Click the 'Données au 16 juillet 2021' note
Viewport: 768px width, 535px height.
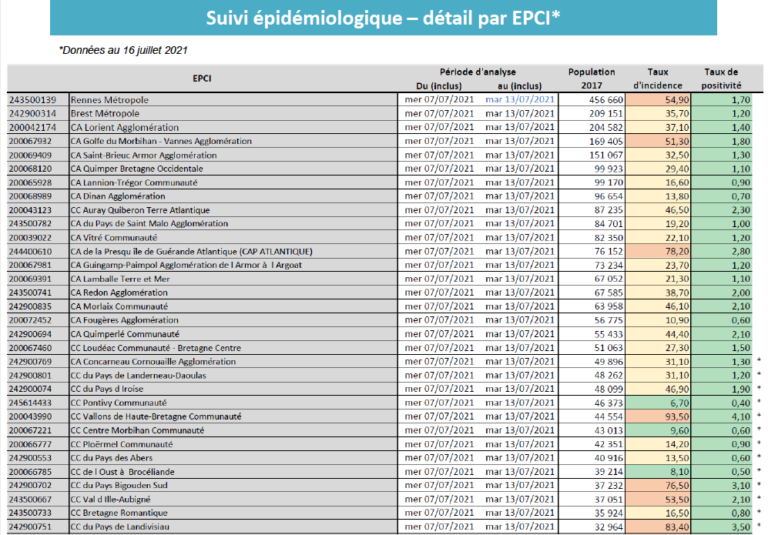(x=124, y=50)
